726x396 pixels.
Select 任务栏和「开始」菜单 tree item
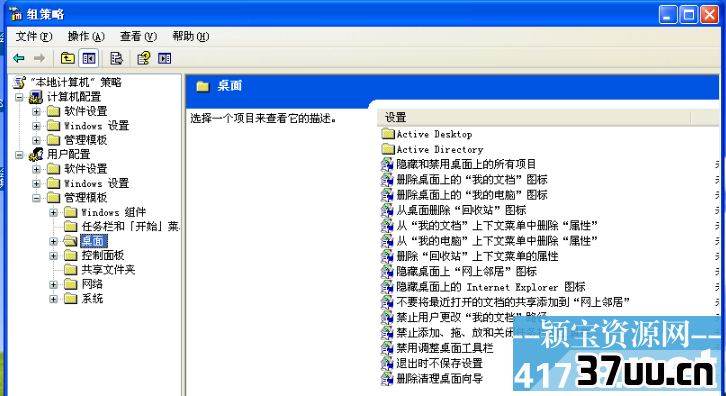coord(131,226)
